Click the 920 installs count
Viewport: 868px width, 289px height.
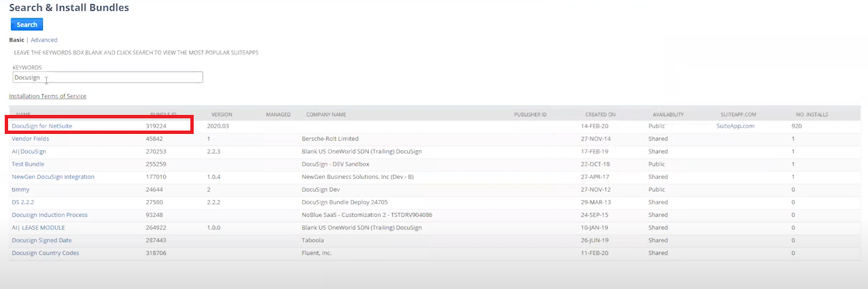coord(797,126)
